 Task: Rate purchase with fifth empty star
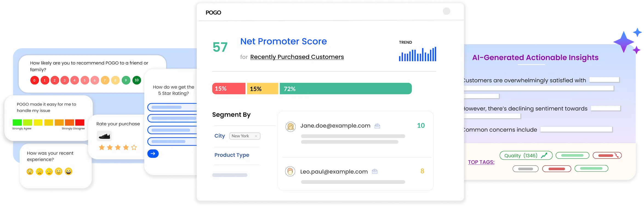[x=134, y=147]
